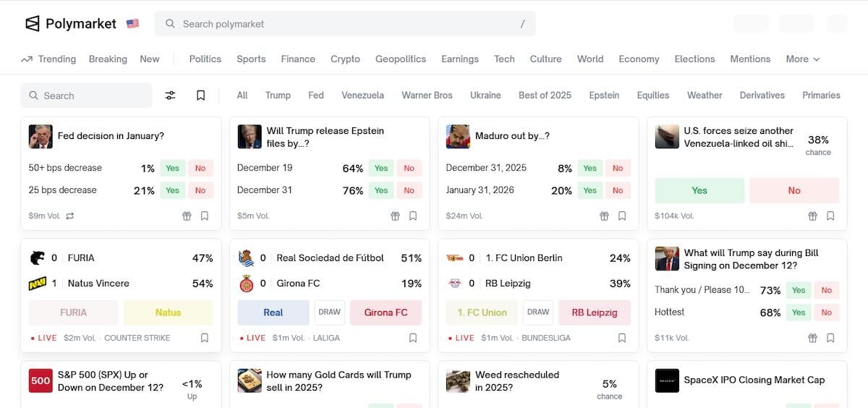This screenshot has height=408, width=868.
Task: Click gift icon on Fed decision card
Action: [x=187, y=216]
